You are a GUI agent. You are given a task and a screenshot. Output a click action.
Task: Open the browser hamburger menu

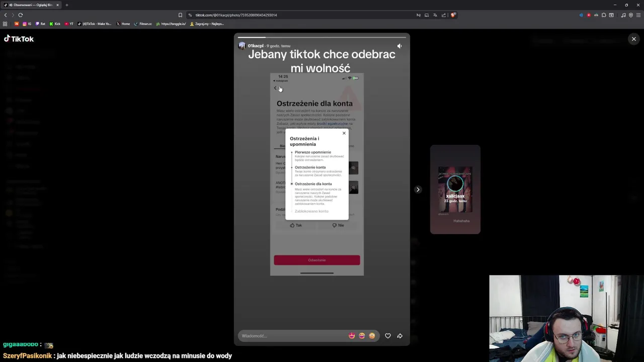pyautogui.click(x=638, y=15)
